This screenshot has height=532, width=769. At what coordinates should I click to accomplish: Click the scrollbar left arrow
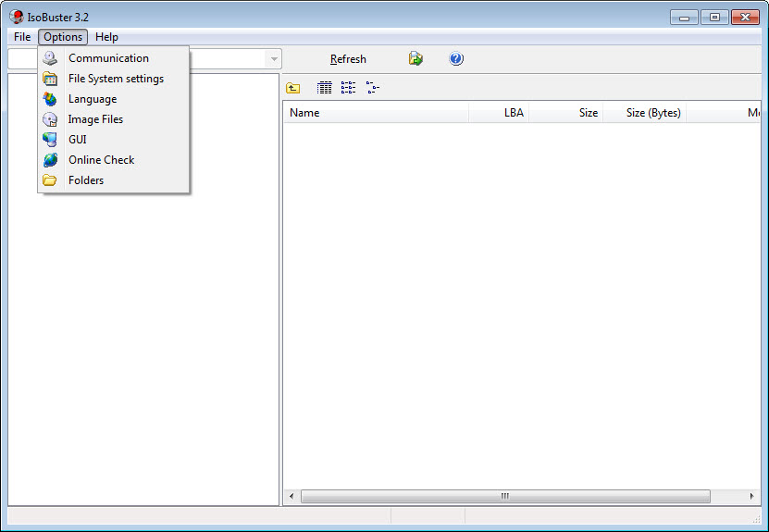pyautogui.click(x=291, y=496)
